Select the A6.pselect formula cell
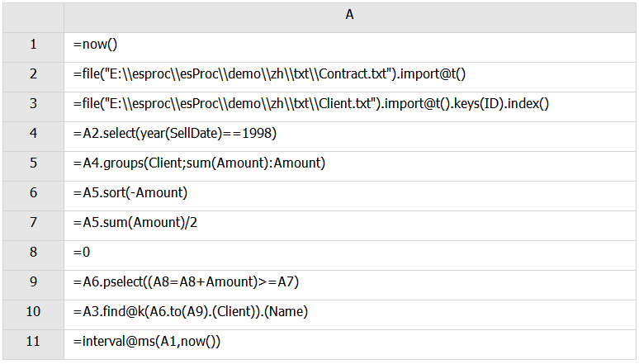The height and width of the screenshot is (364, 639). (x=350, y=286)
